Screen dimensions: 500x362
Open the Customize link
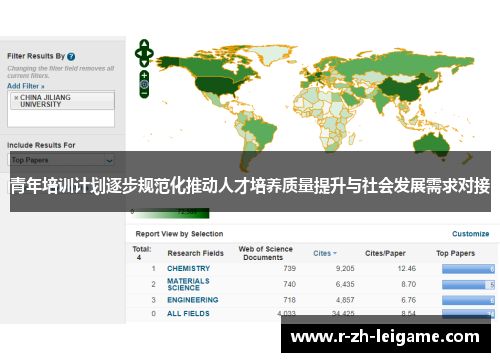point(470,234)
